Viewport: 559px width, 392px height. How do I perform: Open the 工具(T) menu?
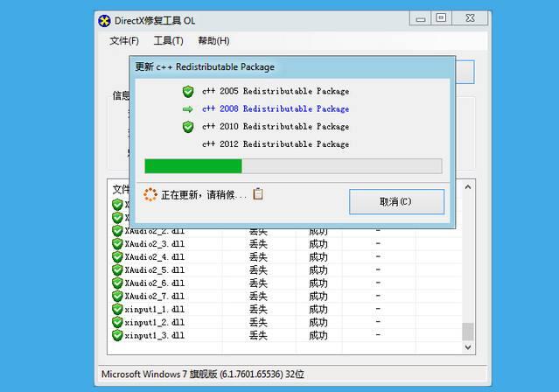click(x=168, y=40)
